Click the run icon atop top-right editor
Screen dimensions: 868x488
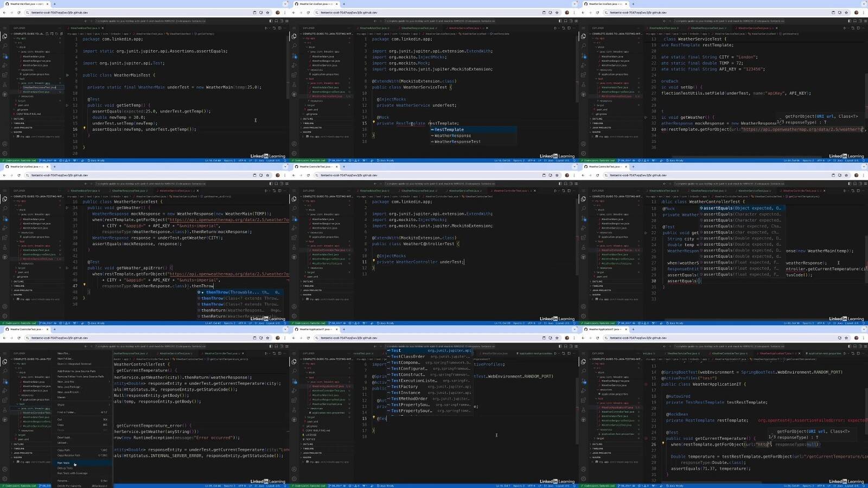point(845,28)
